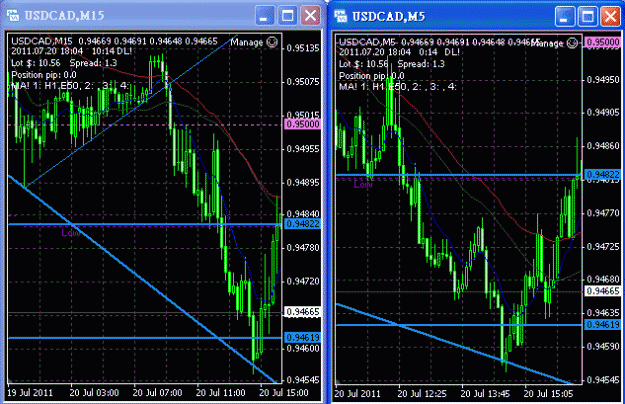Viewport: 625px width, 404px height.
Task: Click 0.94860 price scale value in M5
Action: [603, 146]
